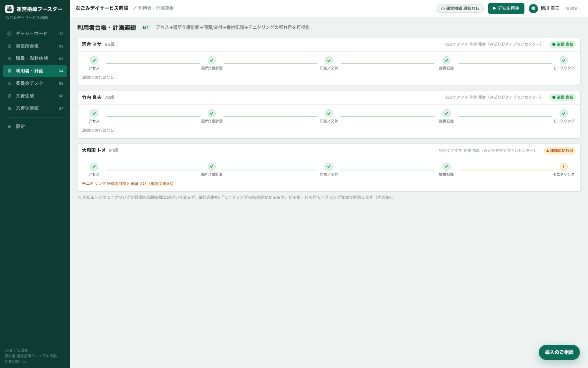
Task: Open 文書保管庫 in the sidebar
Action: (x=35, y=108)
